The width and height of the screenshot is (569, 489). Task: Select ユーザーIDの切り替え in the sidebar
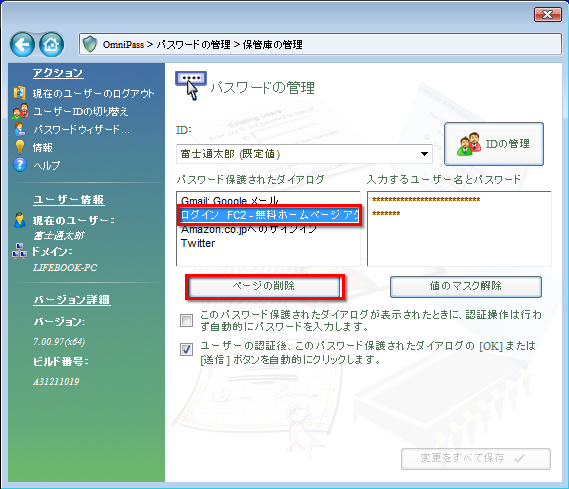tap(81, 111)
